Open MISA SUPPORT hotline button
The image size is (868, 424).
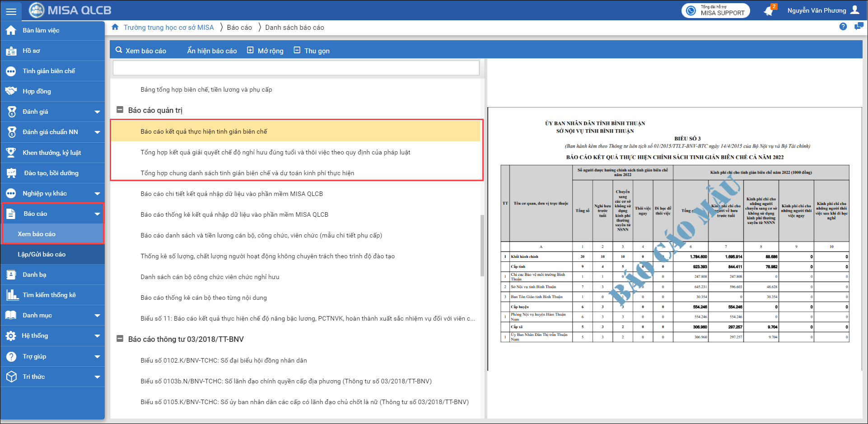(715, 10)
